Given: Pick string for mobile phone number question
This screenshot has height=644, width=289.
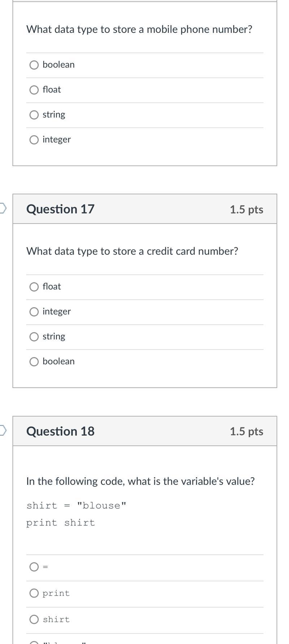Looking at the screenshot, I should point(34,115).
